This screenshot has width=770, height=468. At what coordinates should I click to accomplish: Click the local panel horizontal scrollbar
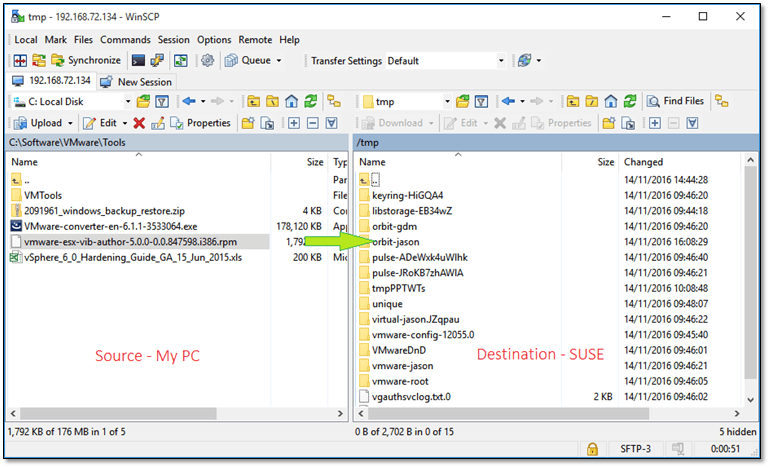(118, 413)
